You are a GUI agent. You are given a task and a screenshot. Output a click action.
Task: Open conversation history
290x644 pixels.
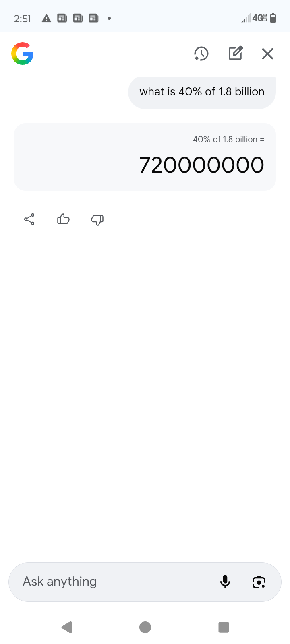pyautogui.click(x=201, y=53)
